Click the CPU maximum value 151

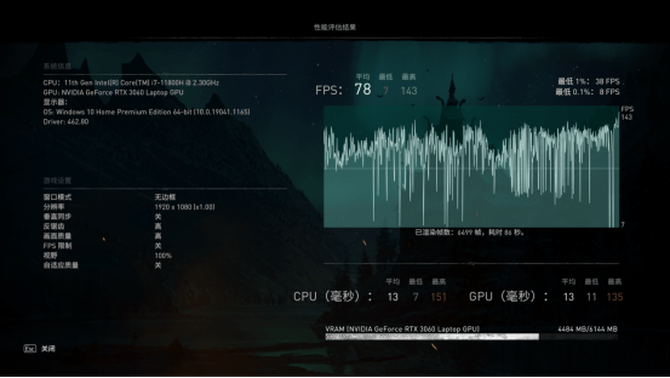(439, 297)
